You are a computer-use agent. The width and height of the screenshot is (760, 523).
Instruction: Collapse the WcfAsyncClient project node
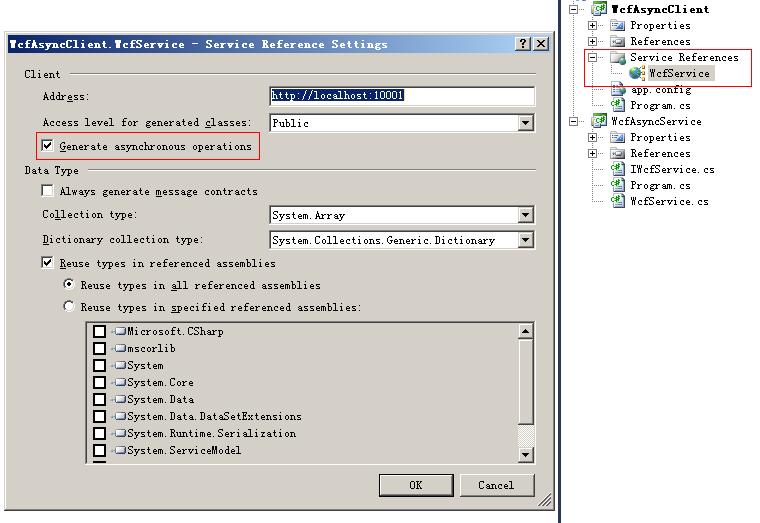pos(574,9)
